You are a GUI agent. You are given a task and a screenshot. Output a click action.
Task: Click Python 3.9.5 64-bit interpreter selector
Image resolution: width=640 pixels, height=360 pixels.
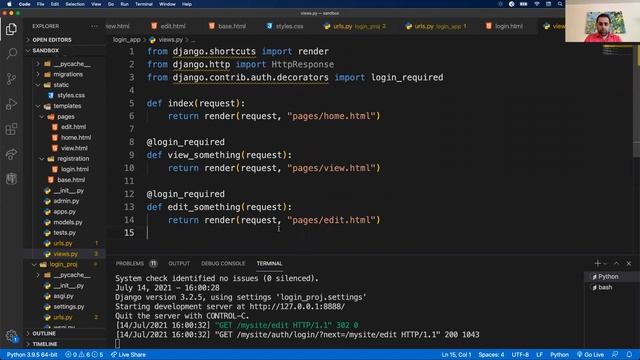32,355
